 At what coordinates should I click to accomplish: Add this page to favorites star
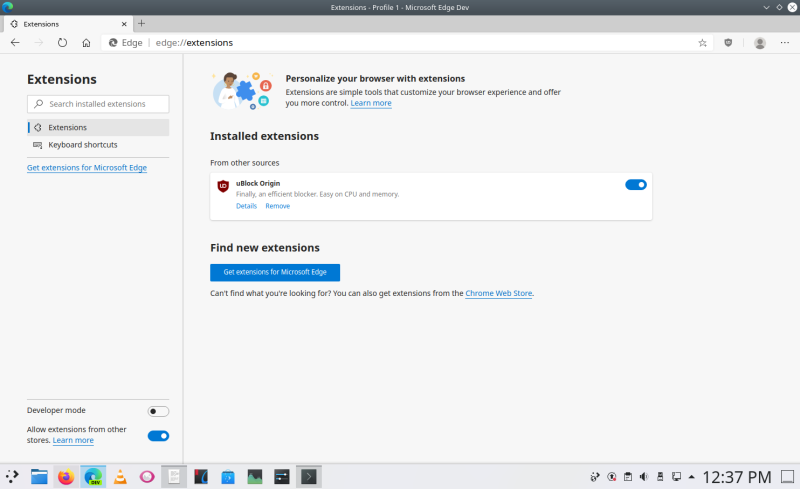[x=703, y=43]
